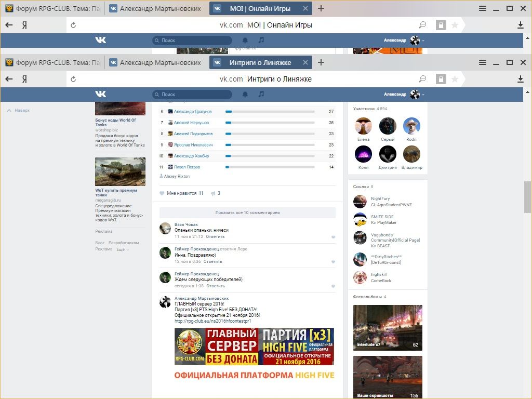Open downloads icon in the Интриги о Линяжке window
Viewport: 532px width, 399px height.
tap(521, 79)
